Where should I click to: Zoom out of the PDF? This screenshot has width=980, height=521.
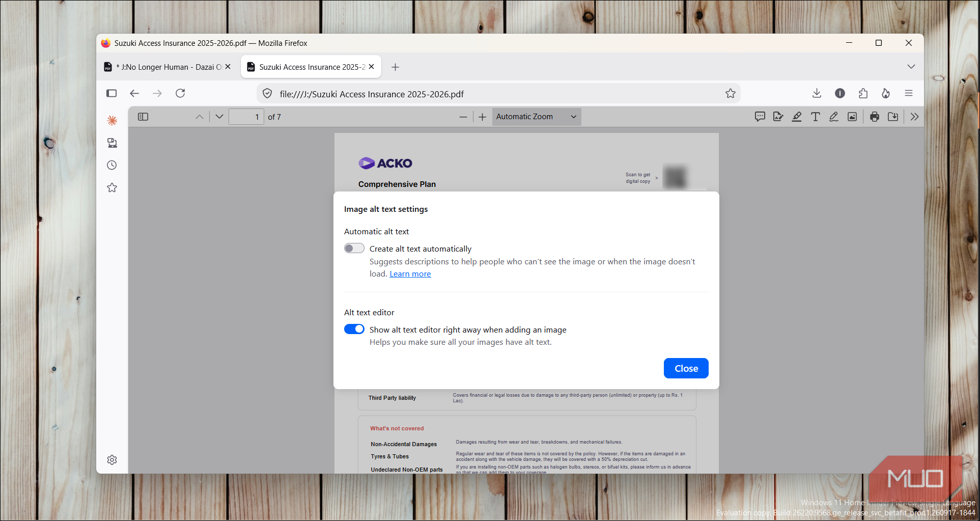(x=463, y=117)
